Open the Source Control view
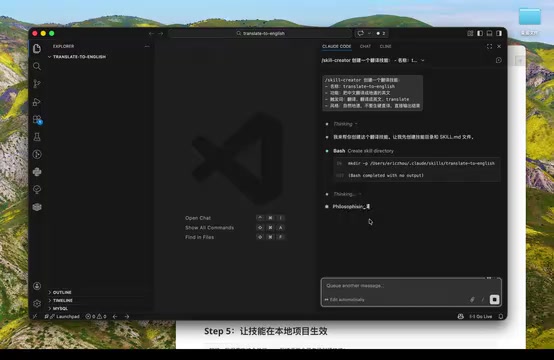The width and height of the screenshot is (554, 360). (x=37, y=84)
